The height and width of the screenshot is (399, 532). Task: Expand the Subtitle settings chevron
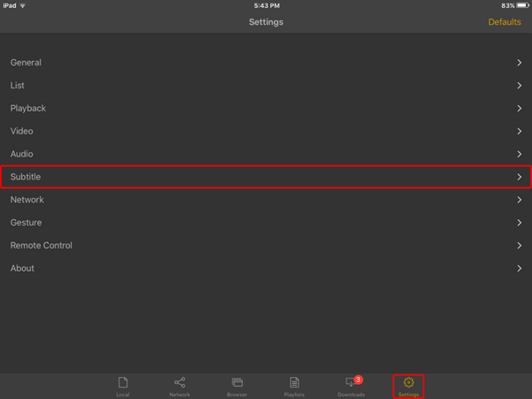(x=520, y=177)
